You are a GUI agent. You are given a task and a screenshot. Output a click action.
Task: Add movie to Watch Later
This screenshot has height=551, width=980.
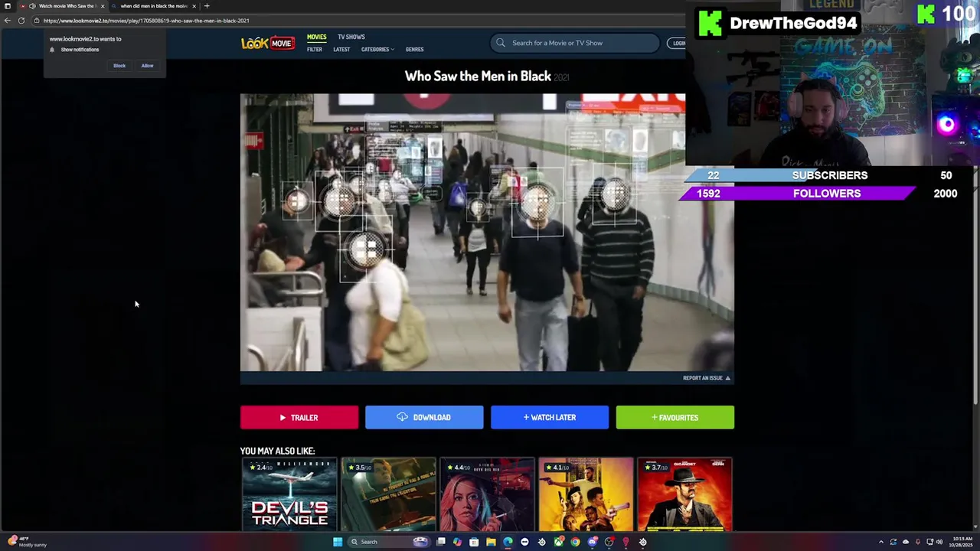[550, 418]
